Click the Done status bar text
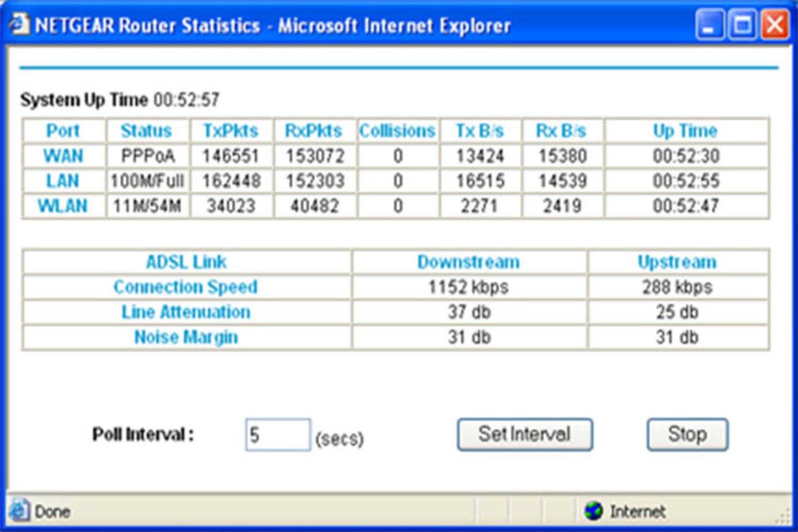Image resolution: width=798 pixels, height=532 pixels. point(52,512)
